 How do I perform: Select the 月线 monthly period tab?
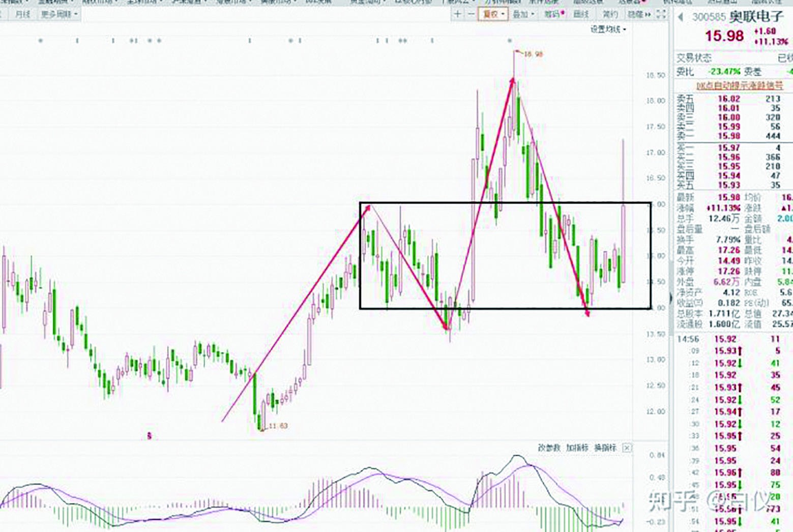pos(22,14)
